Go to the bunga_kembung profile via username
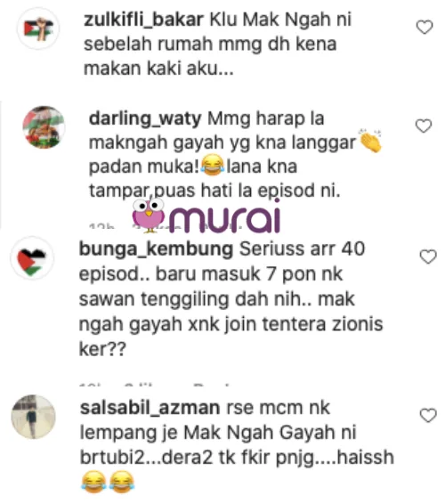This screenshot has width=445, height=504. click(156, 249)
